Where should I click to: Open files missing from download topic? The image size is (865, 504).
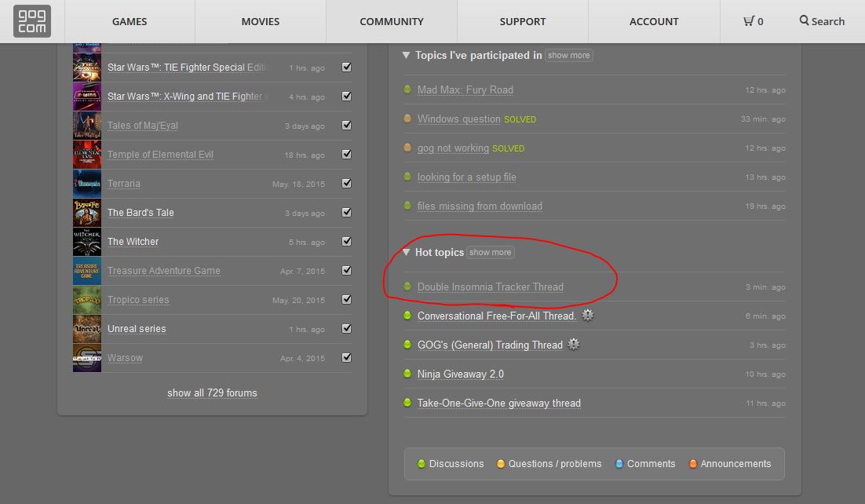tap(480, 206)
